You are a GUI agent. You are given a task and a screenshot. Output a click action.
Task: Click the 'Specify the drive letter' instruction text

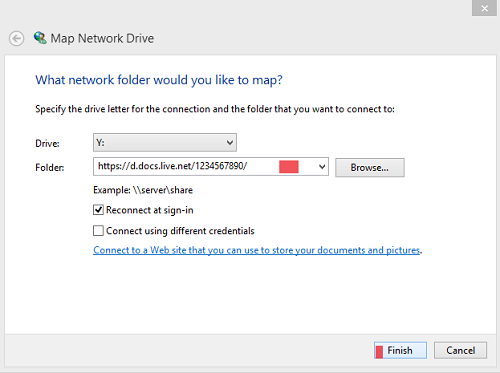215,109
